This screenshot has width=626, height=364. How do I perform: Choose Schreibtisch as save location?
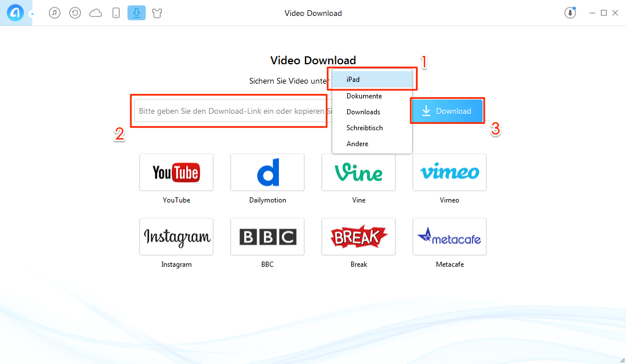tap(372, 128)
